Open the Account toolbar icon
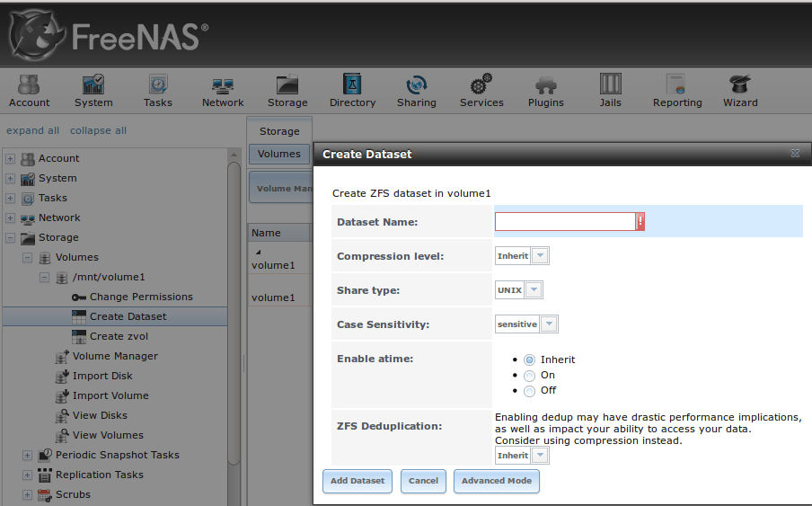The height and width of the screenshot is (506, 812). pyautogui.click(x=29, y=84)
